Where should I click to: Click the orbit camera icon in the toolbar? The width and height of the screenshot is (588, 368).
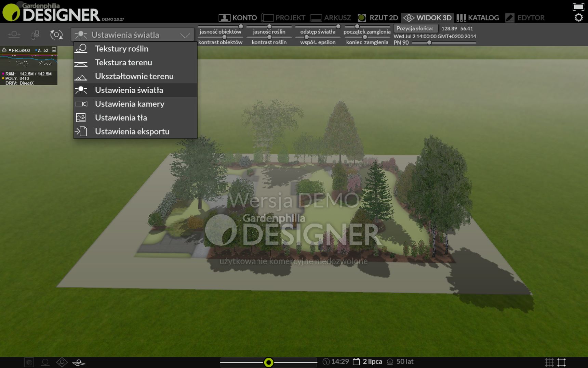14,34
